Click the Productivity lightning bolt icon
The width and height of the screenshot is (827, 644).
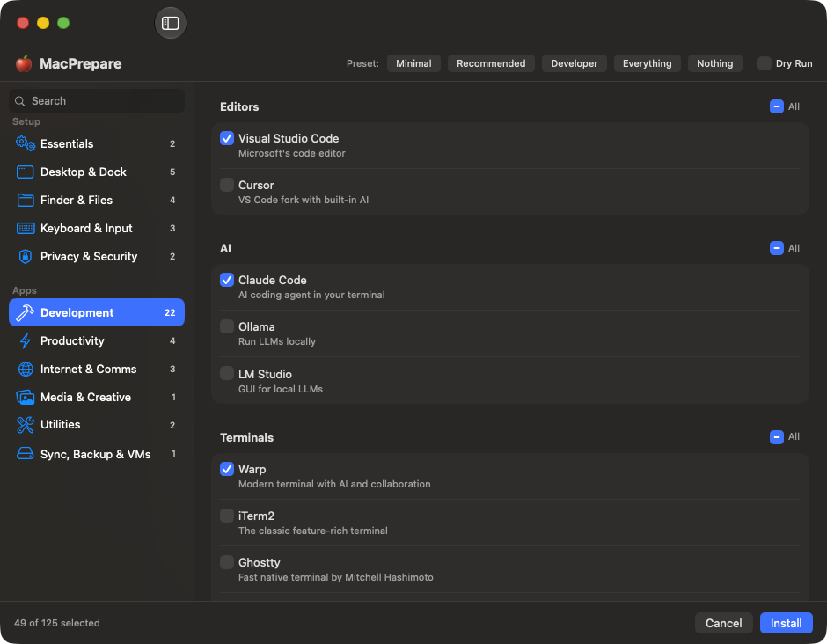(26, 340)
